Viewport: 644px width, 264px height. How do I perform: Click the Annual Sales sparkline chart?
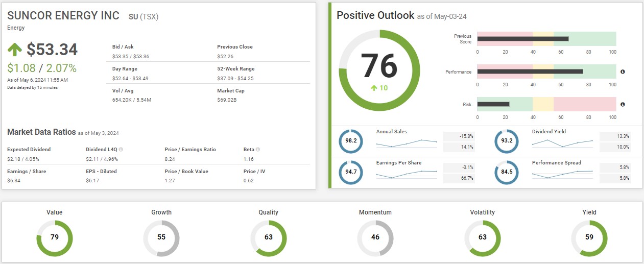[x=407, y=143]
